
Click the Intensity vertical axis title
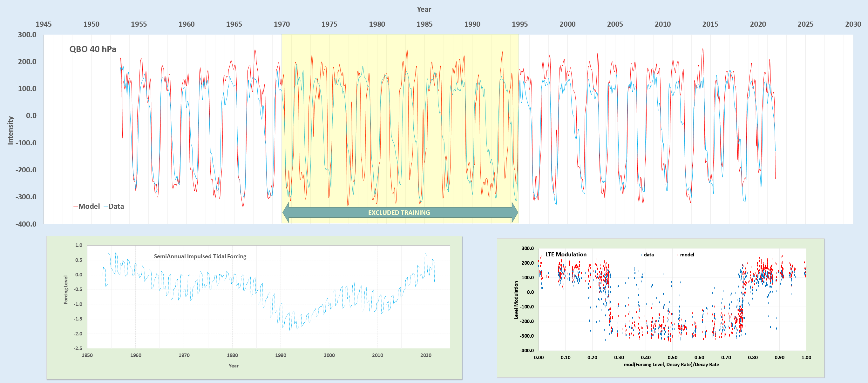[x=10, y=131]
